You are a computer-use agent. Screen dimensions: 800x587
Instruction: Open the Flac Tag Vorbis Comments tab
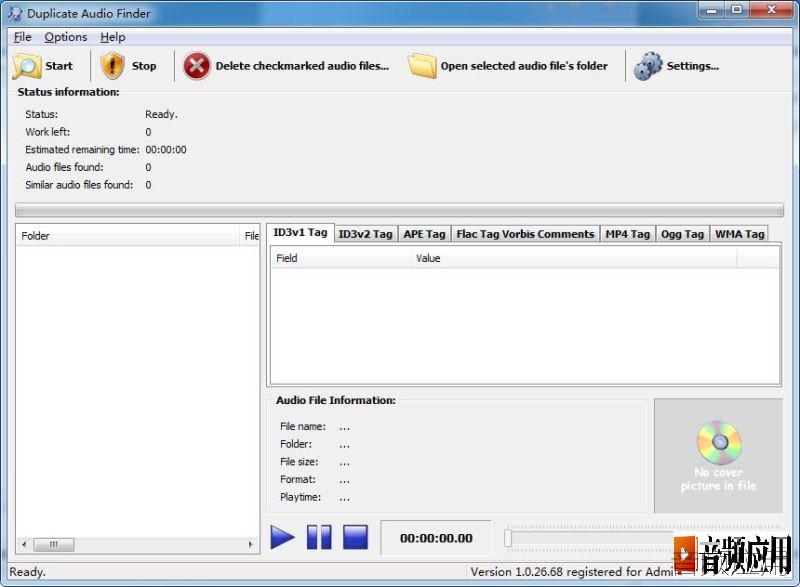click(x=525, y=234)
